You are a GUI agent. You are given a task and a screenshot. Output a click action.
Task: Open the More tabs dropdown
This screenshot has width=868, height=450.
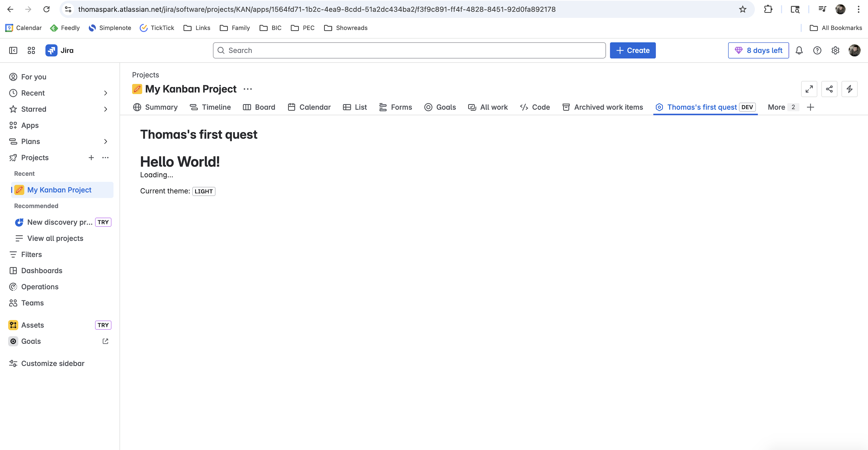coord(782,107)
